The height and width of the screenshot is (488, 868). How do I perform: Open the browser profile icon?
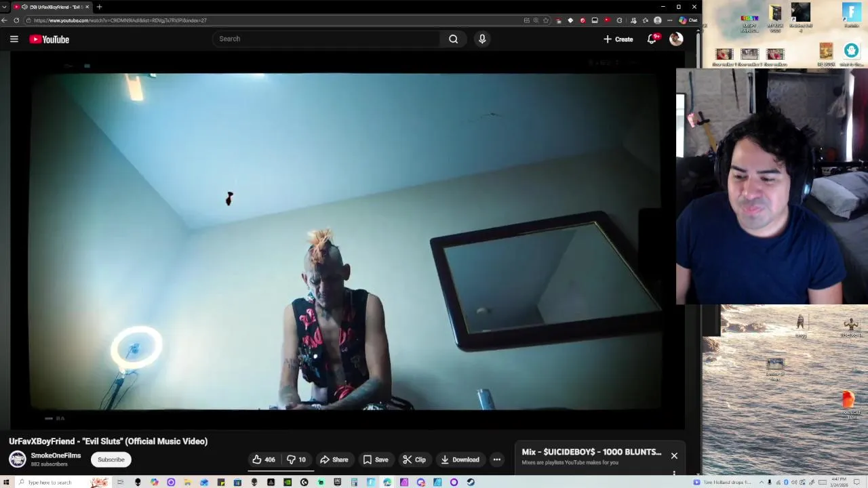(x=657, y=20)
